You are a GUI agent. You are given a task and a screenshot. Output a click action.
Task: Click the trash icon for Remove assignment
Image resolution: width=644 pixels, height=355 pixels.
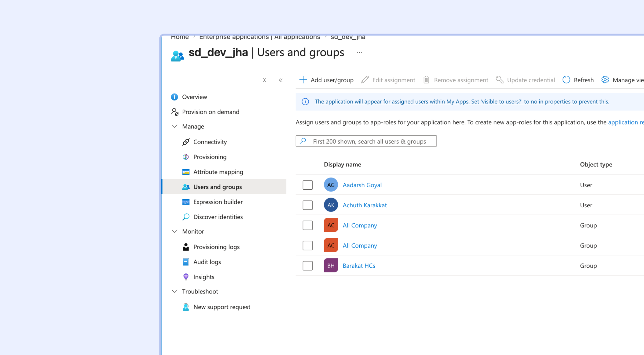[426, 80]
